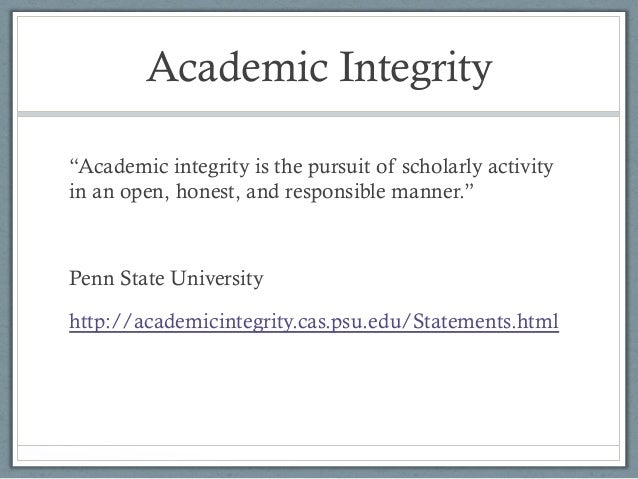Click the word 'activity' in the quote

tap(520, 164)
